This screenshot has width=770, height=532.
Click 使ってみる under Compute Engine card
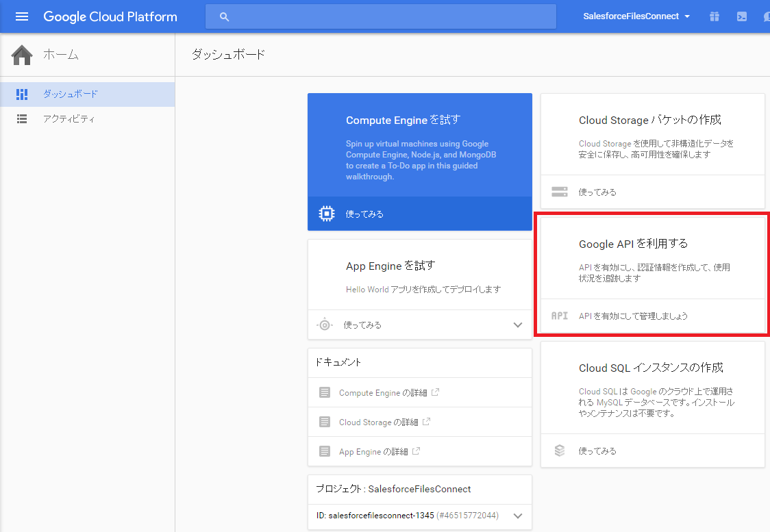pos(364,214)
